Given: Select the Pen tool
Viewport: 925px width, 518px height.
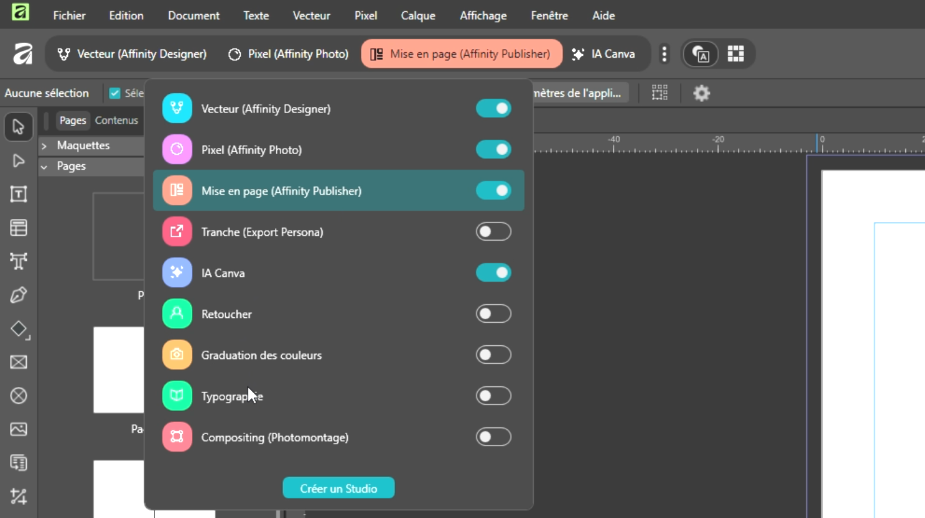Looking at the screenshot, I should click(x=18, y=295).
